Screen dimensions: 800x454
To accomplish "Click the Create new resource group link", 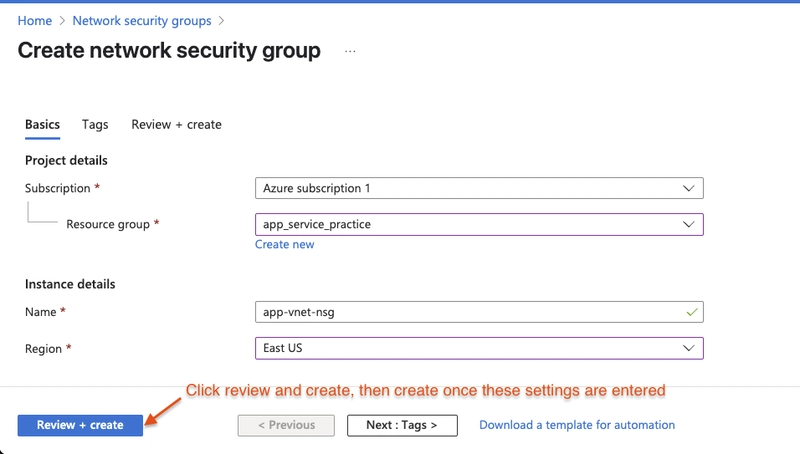I will tap(285, 244).
